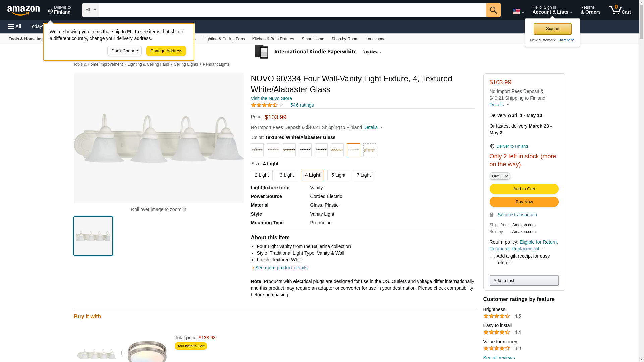Expand the star rating breakdown popover
Image resolution: width=644 pixels, height=362 pixels.
coord(282,105)
